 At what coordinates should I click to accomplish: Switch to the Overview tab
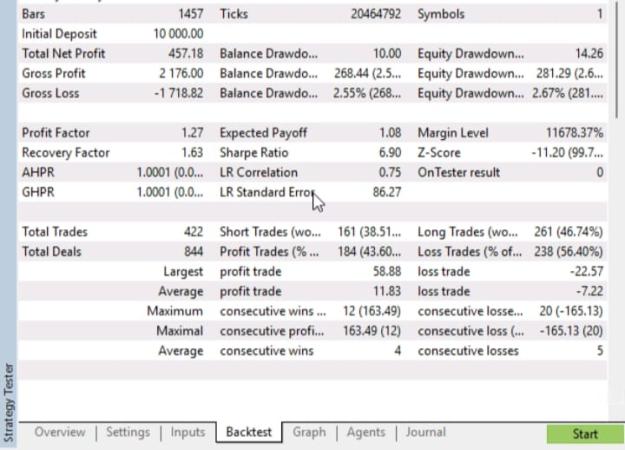coord(60,432)
